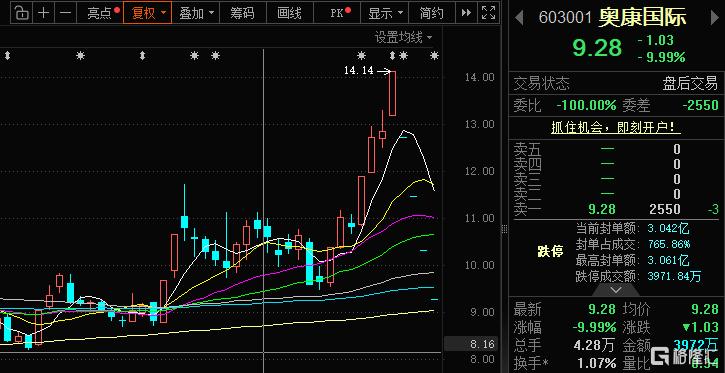Open the 显示 display dropdown
725x373 pixels.
(385, 13)
